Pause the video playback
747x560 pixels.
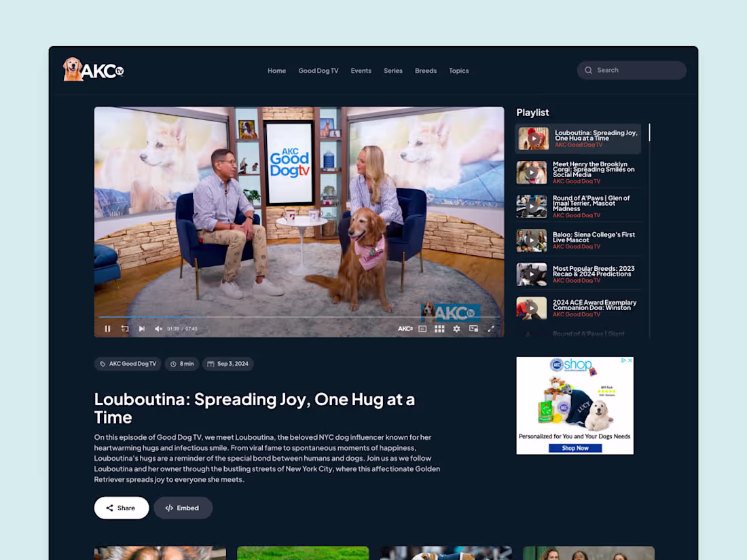click(107, 329)
